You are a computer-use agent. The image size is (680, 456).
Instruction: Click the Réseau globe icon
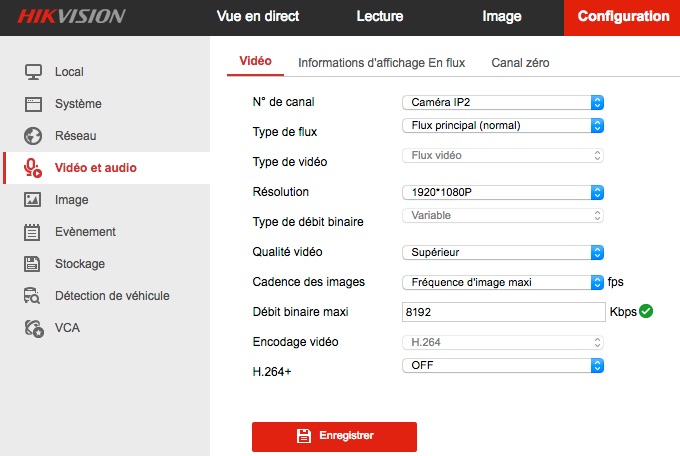pyautogui.click(x=33, y=136)
